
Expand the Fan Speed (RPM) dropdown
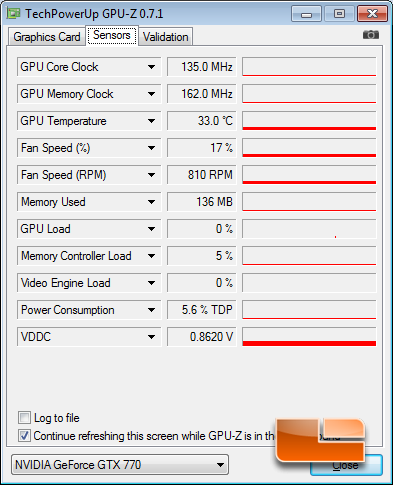point(151,175)
